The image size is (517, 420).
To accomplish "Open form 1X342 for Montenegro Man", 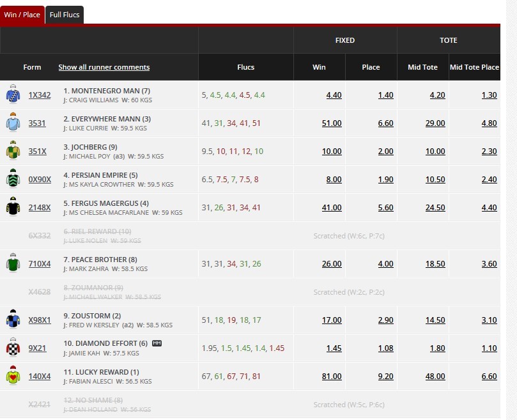I will click(x=40, y=95).
